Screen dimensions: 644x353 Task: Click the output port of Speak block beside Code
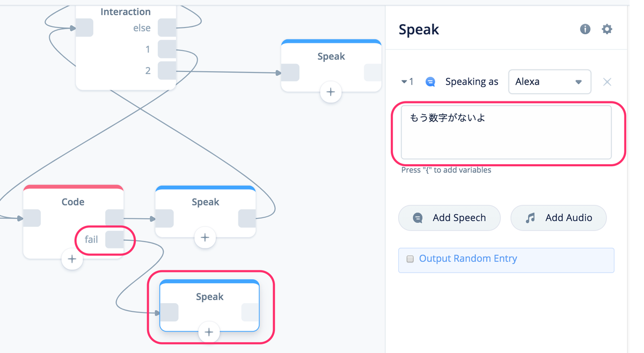coord(247,218)
